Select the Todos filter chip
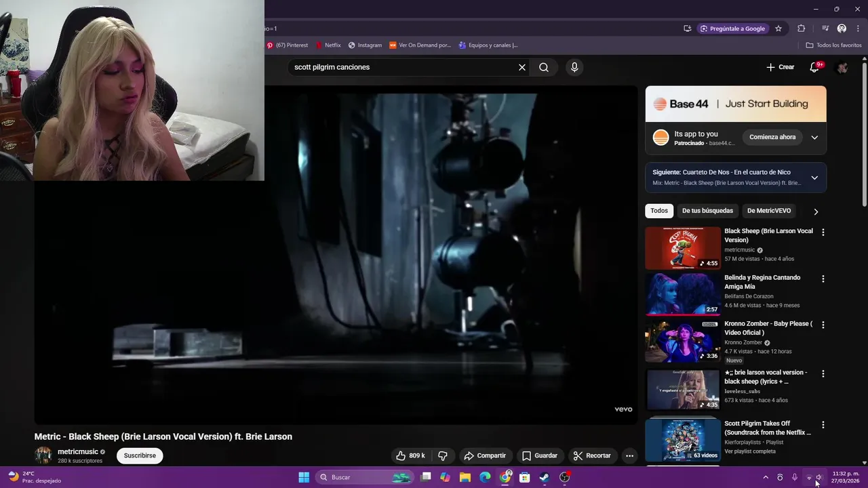 [659, 211]
